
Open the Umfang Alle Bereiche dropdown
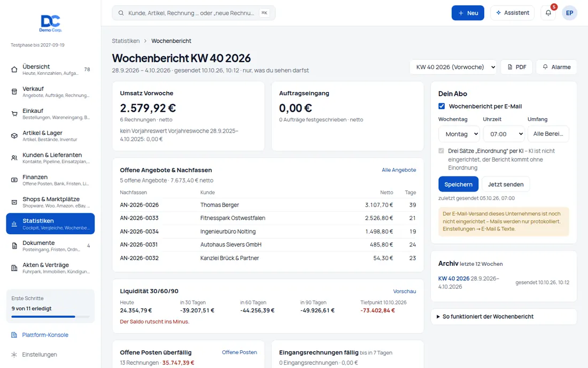[548, 134]
